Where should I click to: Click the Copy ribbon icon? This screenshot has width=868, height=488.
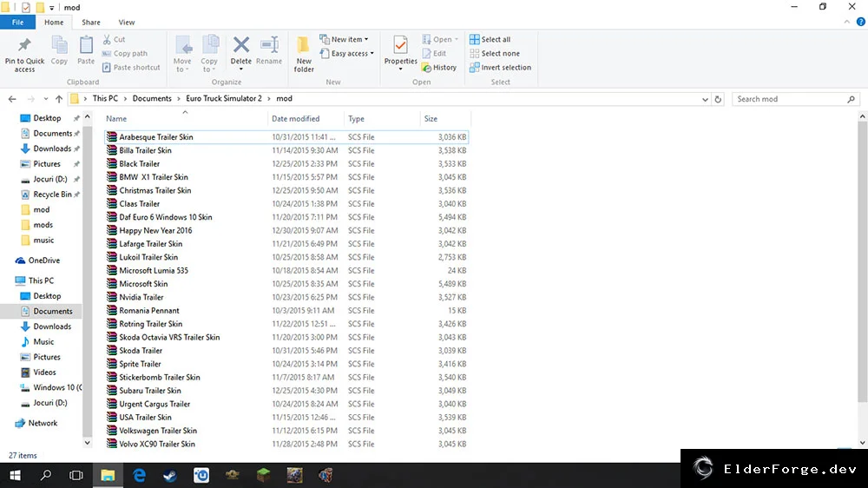click(x=59, y=45)
